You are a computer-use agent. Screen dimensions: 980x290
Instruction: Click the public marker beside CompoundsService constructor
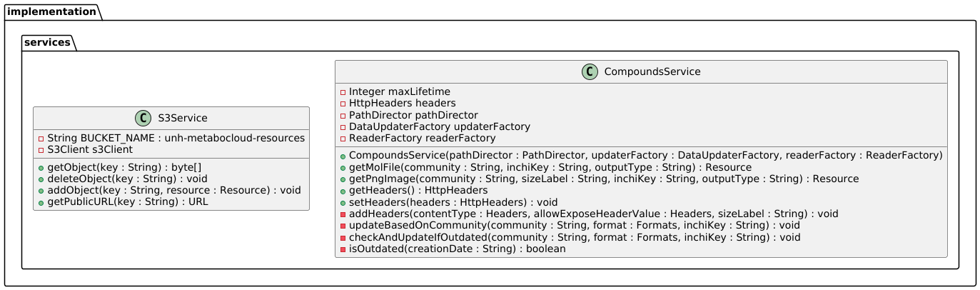pos(343,156)
